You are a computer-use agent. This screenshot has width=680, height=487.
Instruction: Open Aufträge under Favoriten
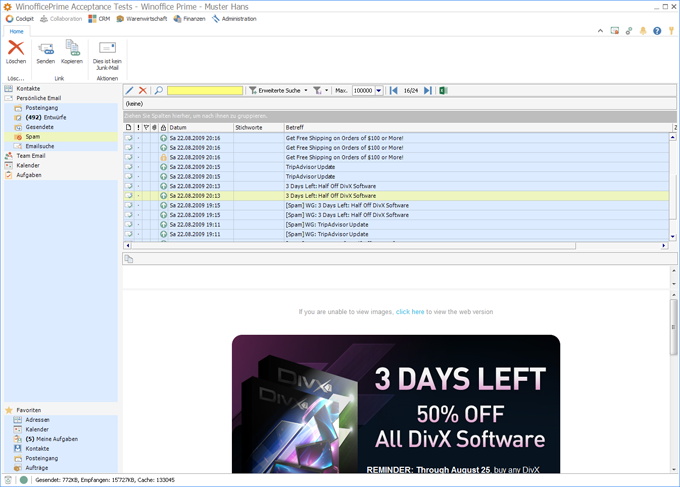pos(36,468)
